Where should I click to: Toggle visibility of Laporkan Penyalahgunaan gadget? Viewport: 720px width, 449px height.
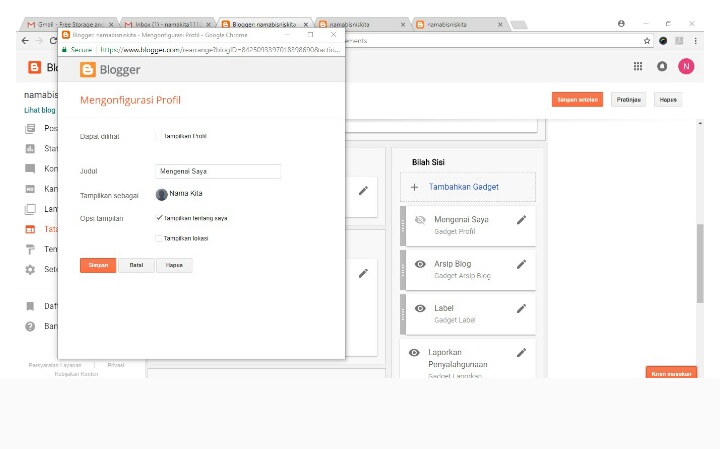414,353
